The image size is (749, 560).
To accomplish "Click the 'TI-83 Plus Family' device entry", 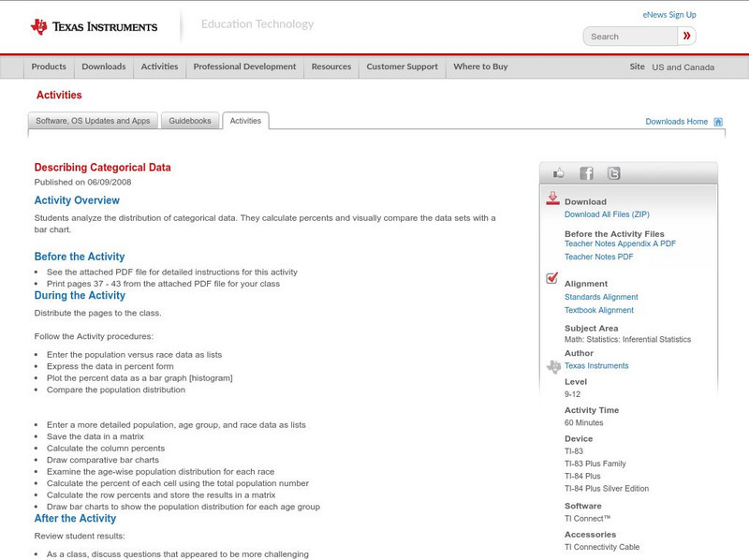I will click(595, 464).
